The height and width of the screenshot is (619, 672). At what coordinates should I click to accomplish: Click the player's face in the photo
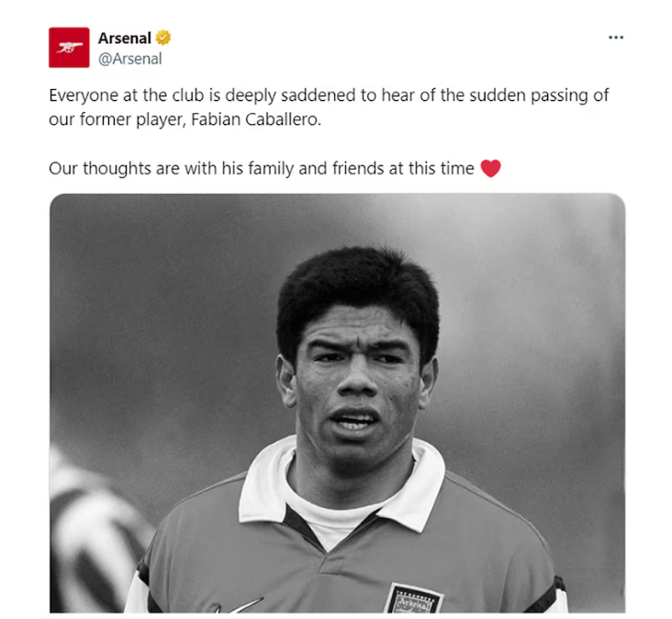pyautogui.click(x=357, y=377)
